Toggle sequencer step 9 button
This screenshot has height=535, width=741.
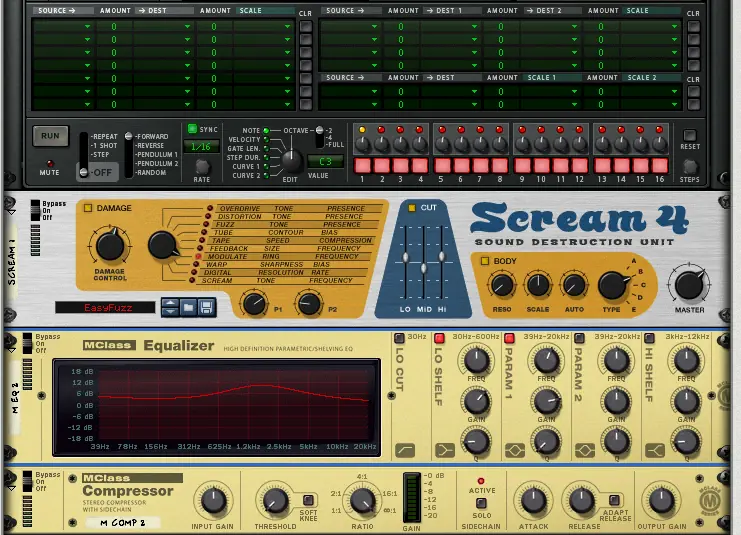pos(522,165)
